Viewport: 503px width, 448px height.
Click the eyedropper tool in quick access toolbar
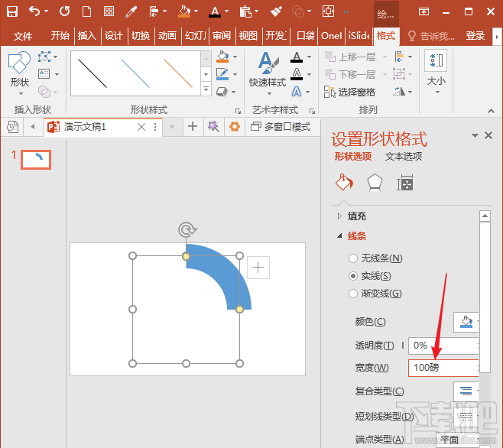point(131,11)
